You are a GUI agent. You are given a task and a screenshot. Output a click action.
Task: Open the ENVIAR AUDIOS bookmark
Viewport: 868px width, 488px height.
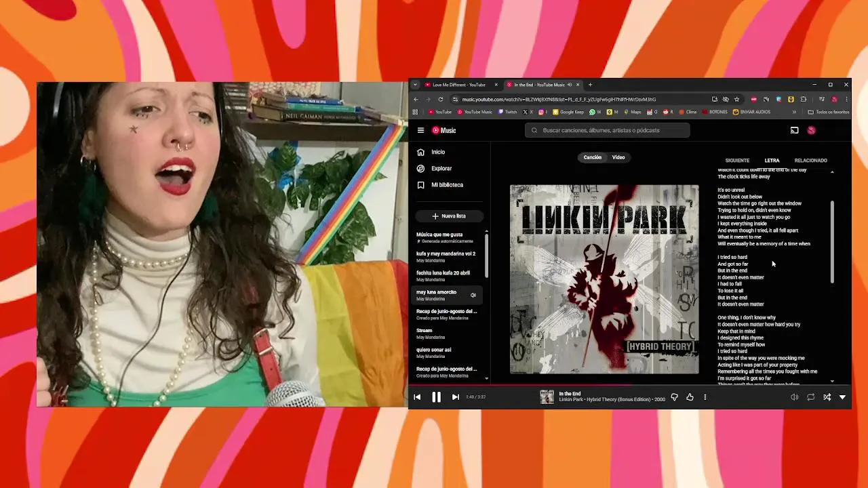[x=751, y=112]
